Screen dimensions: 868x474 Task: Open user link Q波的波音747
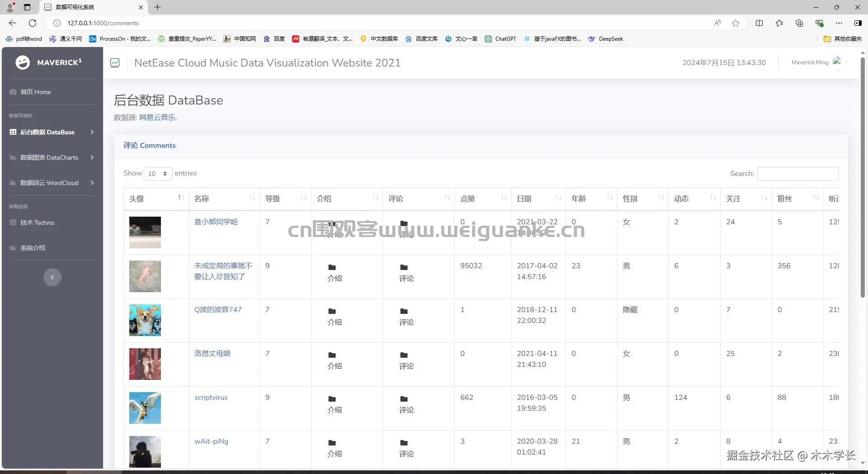pyautogui.click(x=218, y=309)
